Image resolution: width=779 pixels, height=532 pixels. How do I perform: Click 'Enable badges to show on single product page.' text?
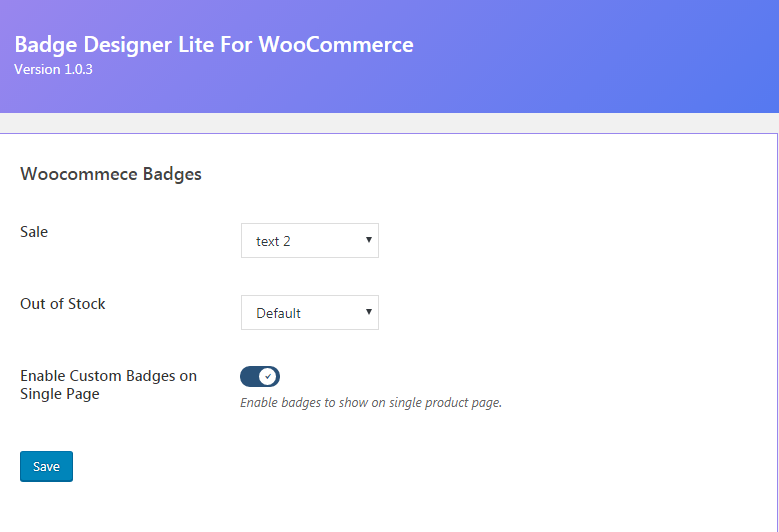tap(371, 402)
